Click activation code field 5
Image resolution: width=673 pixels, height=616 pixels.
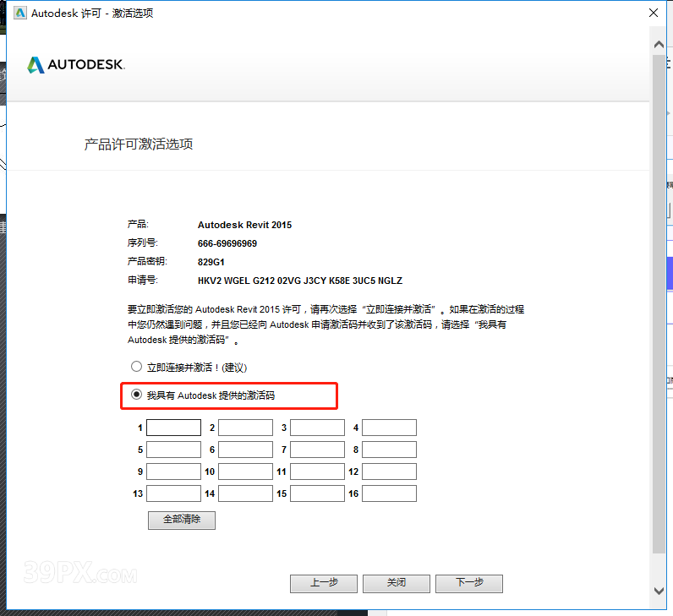(x=173, y=450)
